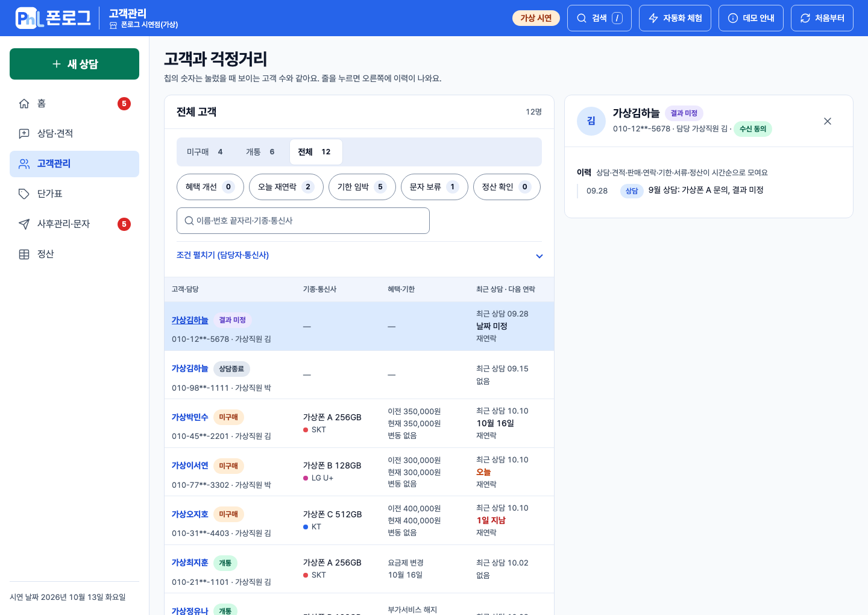Start a new consultation with 새 상담
Screen dimensions: 868x615
(75, 64)
